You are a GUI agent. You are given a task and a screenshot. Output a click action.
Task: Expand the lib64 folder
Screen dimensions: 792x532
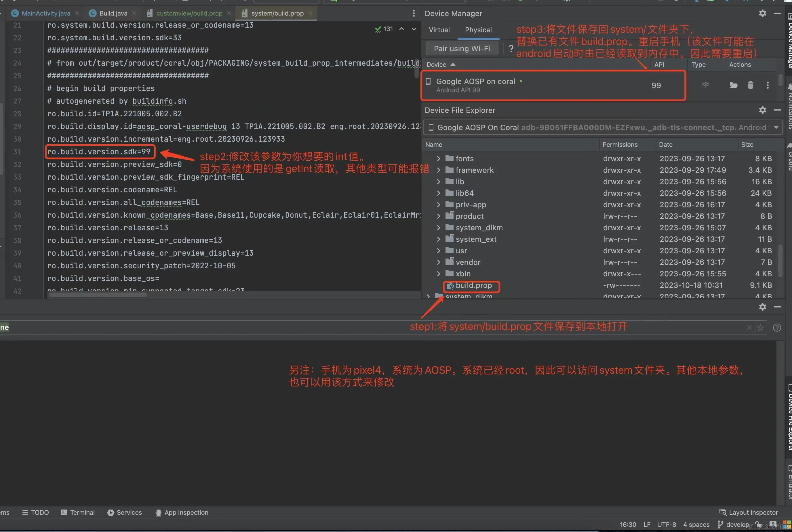[x=438, y=193]
